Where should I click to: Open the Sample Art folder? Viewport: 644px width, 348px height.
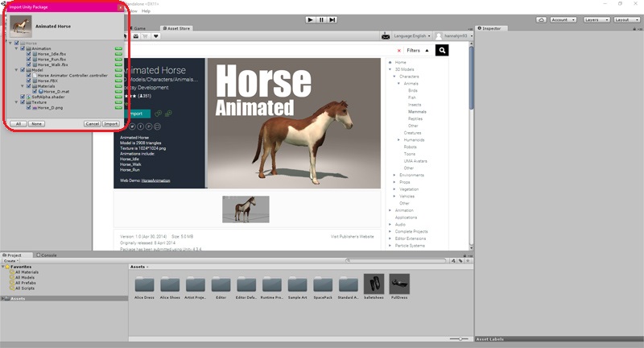(297, 284)
